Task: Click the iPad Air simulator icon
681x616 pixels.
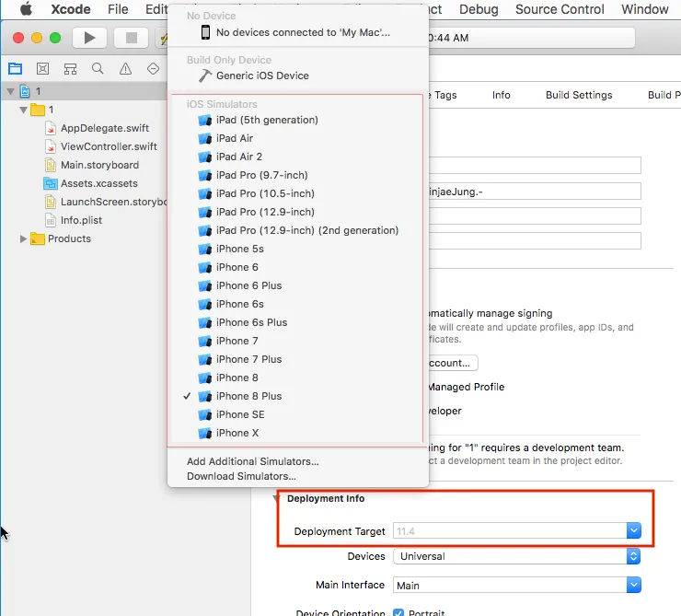Action: 204,139
